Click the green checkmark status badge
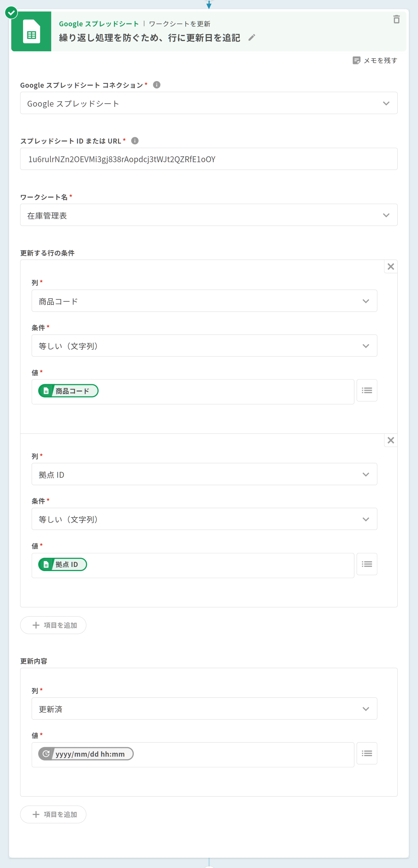418x868 pixels. pos(11,13)
